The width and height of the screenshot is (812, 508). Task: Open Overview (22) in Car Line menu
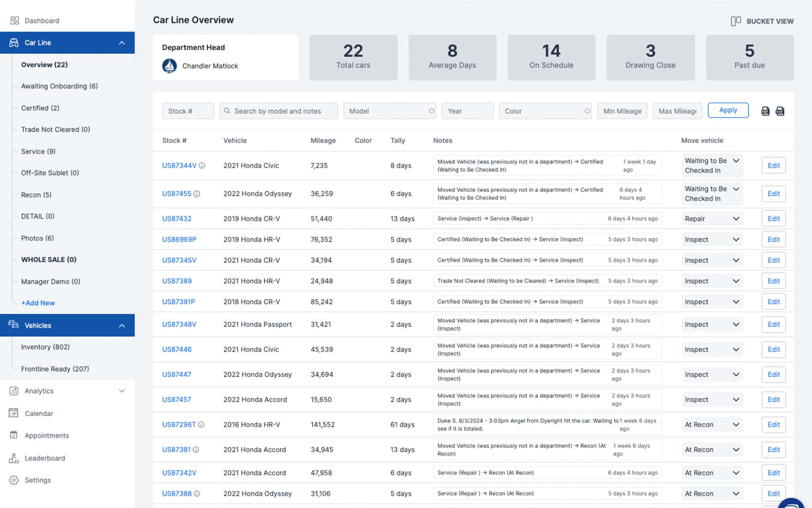tap(44, 65)
